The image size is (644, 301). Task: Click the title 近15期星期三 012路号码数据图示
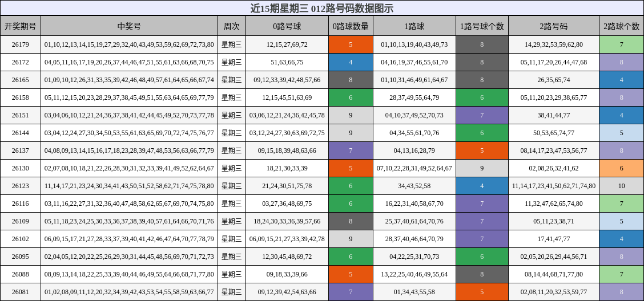point(322,8)
